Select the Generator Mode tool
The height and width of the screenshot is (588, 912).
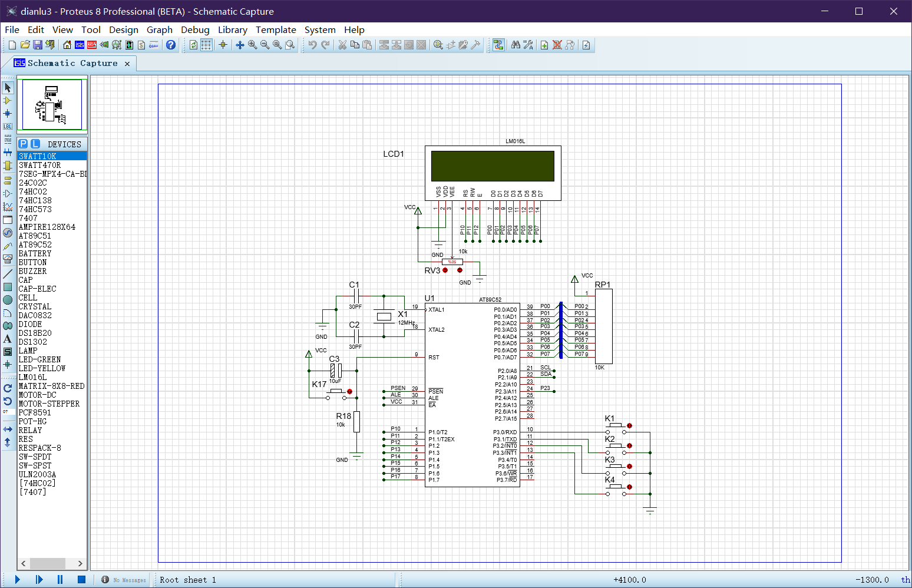click(x=8, y=233)
